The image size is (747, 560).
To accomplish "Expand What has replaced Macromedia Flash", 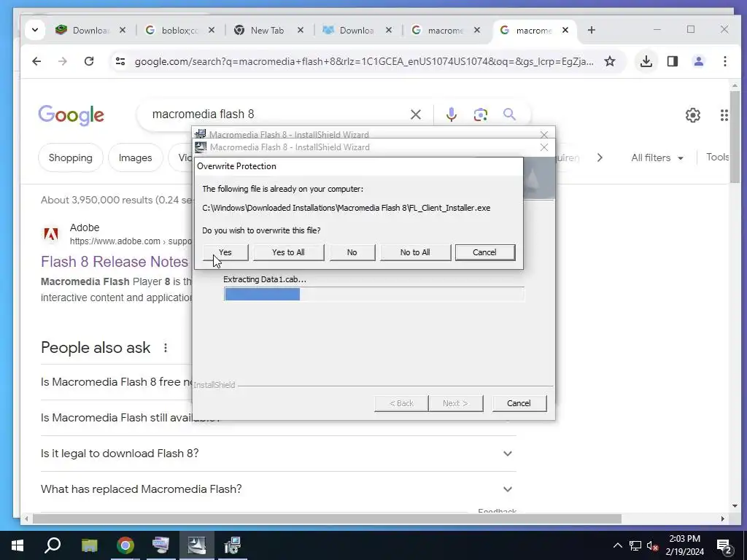I will pyautogui.click(x=279, y=489).
